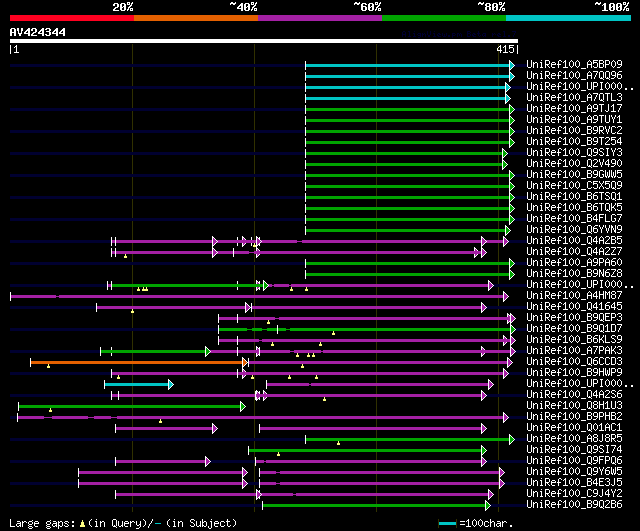Click the orange alignment segment of UniRef100_Q6CCD3
The image size is (640, 531).
click(137, 362)
